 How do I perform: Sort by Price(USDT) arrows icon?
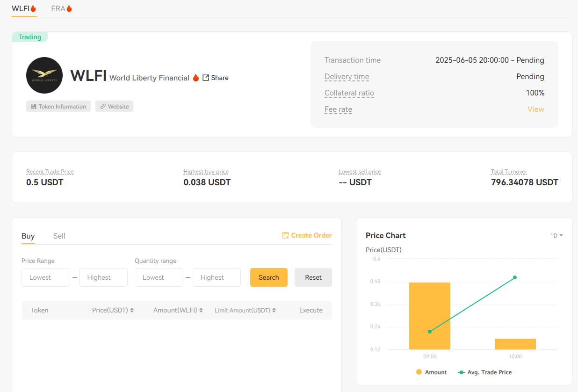click(x=132, y=310)
